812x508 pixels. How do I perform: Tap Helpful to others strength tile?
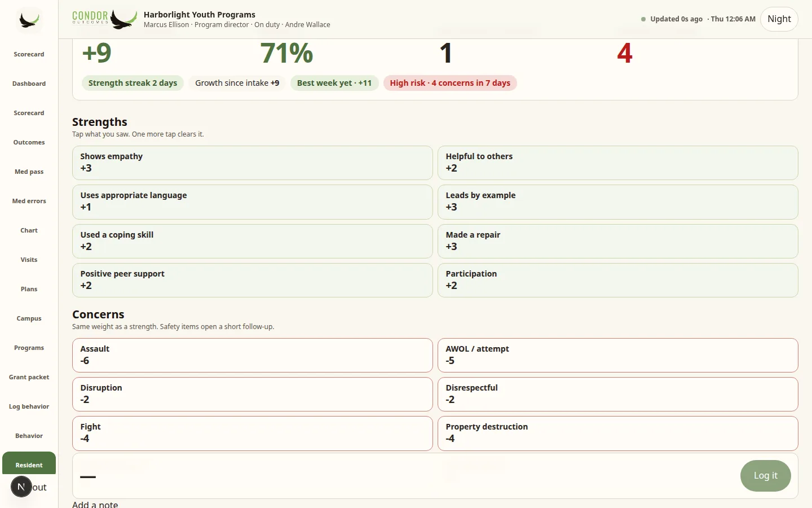click(617, 163)
